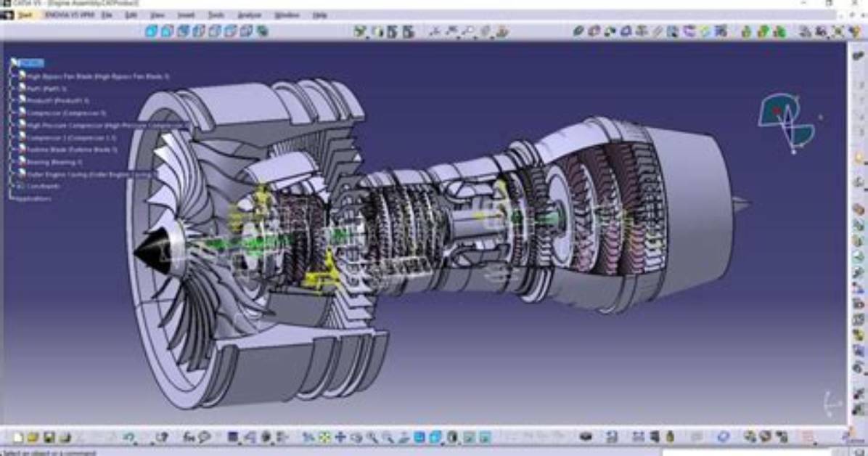Click the Zoom Out magnifier
868x456 pixels.
[388, 438]
